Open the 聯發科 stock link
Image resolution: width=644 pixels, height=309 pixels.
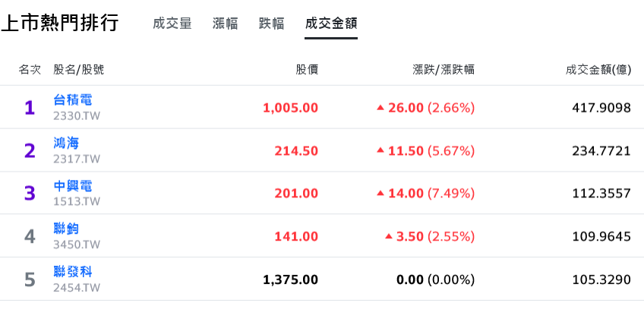point(73,272)
